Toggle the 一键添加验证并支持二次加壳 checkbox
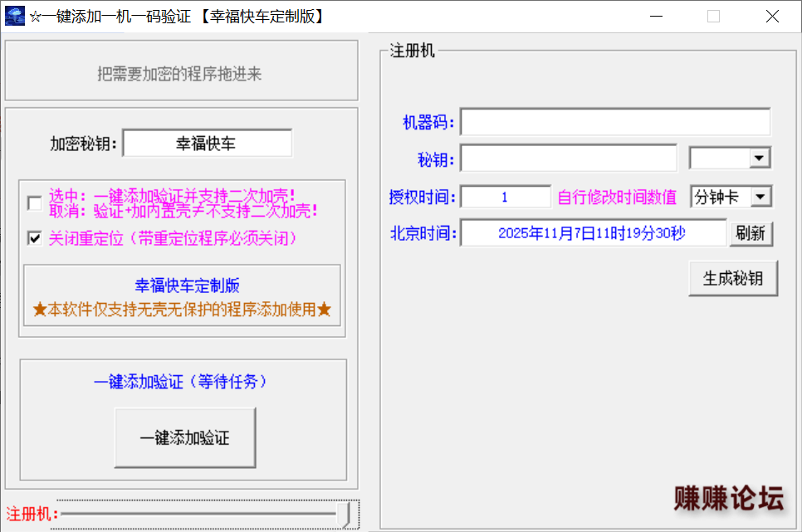The image size is (802, 532). point(34,203)
